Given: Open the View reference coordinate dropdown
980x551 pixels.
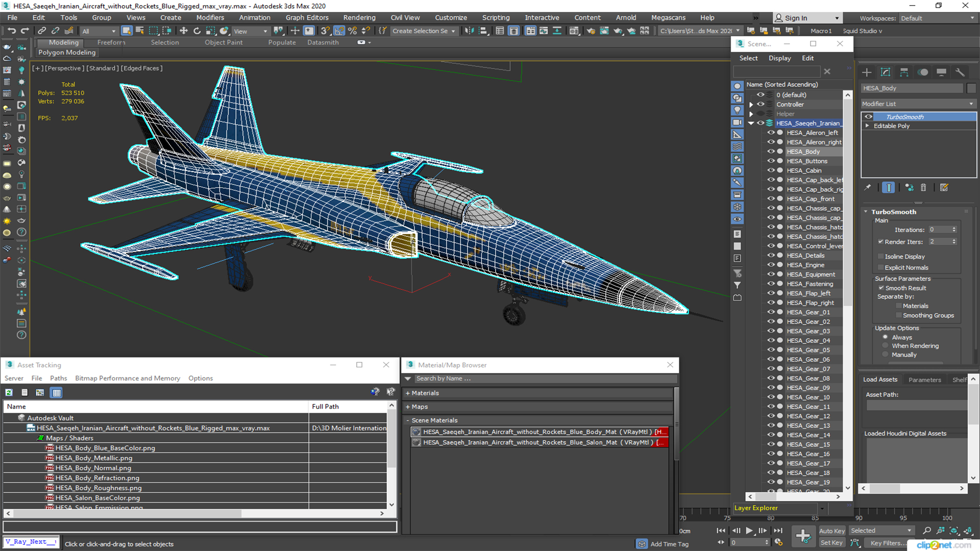Looking at the screenshot, I should pos(250,31).
